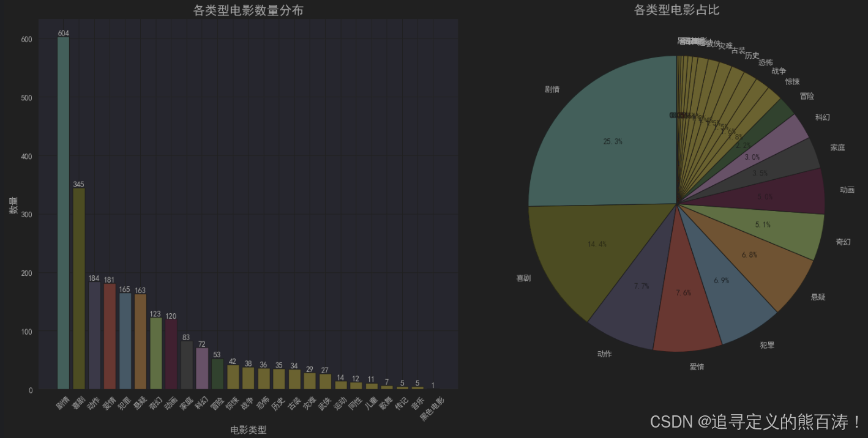Select the y-axis title 数量
The width and height of the screenshot is (868, 438).
13,204
